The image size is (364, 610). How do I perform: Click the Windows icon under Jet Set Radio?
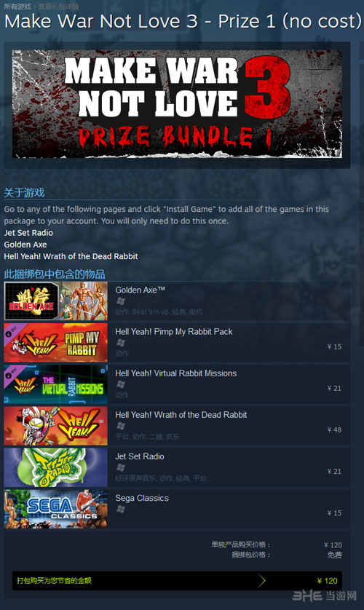pyautogui.click(x=121, y=467)
